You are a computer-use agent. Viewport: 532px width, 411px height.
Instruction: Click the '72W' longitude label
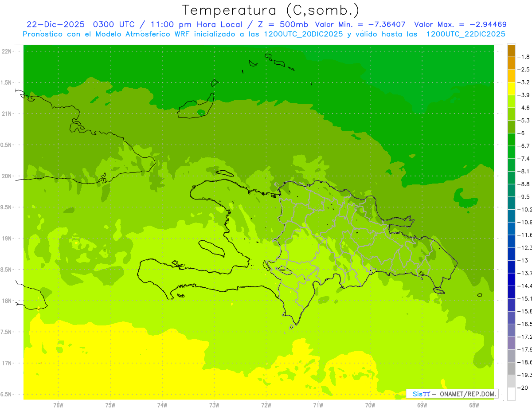[266, 405]
